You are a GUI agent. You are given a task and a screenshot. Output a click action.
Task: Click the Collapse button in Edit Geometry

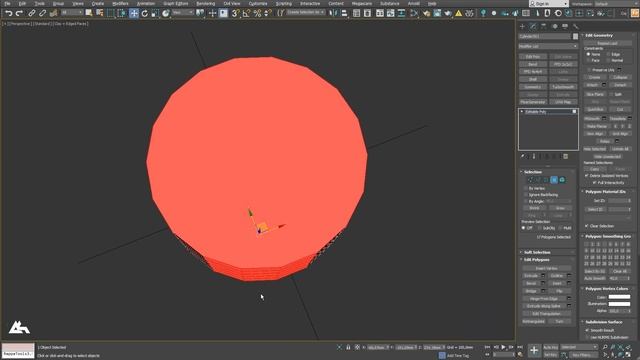coord(620,77)
